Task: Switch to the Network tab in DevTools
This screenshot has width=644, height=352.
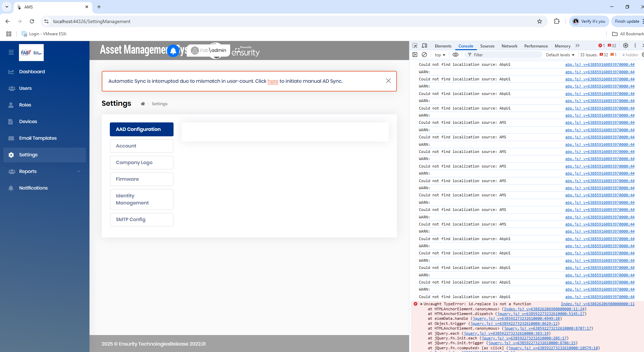Action: (509, 46)
